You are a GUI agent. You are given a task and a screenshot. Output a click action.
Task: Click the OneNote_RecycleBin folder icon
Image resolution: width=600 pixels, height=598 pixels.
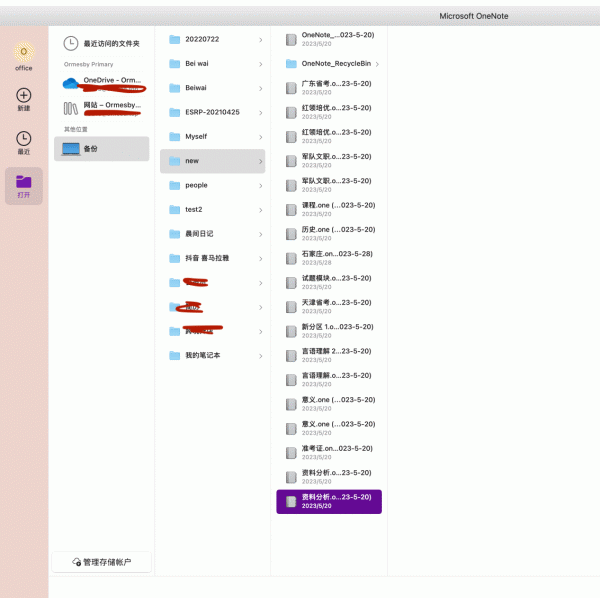pos(291,64)
